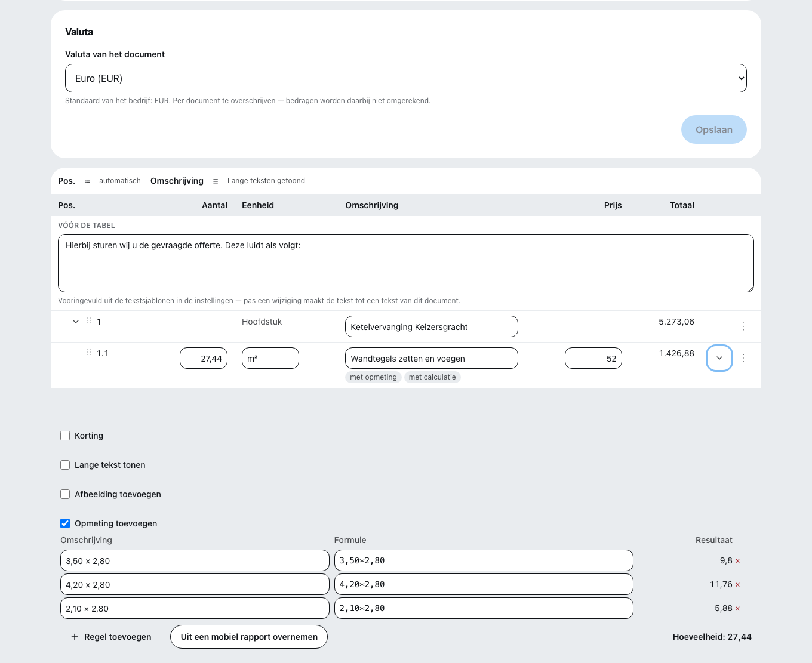Click the chapter total 5.273,06

[x=676, y=322]
